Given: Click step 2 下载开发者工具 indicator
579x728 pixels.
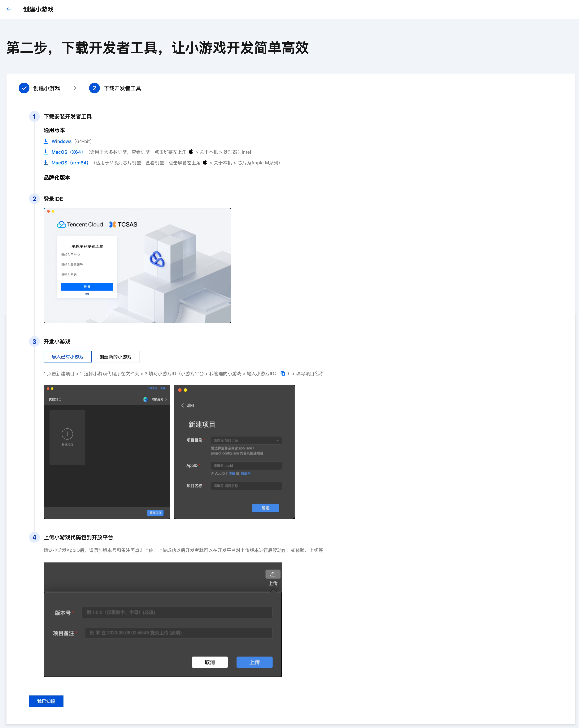Looking at the screenshot, I should pos(94,88).
